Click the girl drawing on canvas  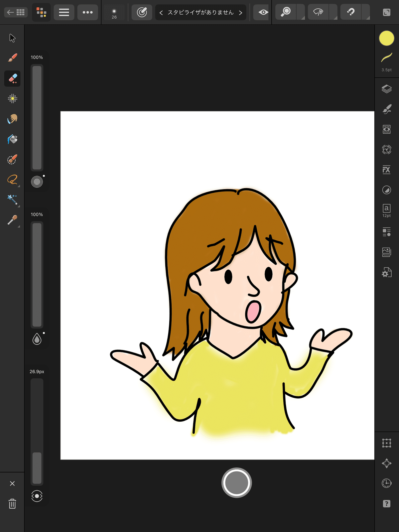[x=231, y=313]
